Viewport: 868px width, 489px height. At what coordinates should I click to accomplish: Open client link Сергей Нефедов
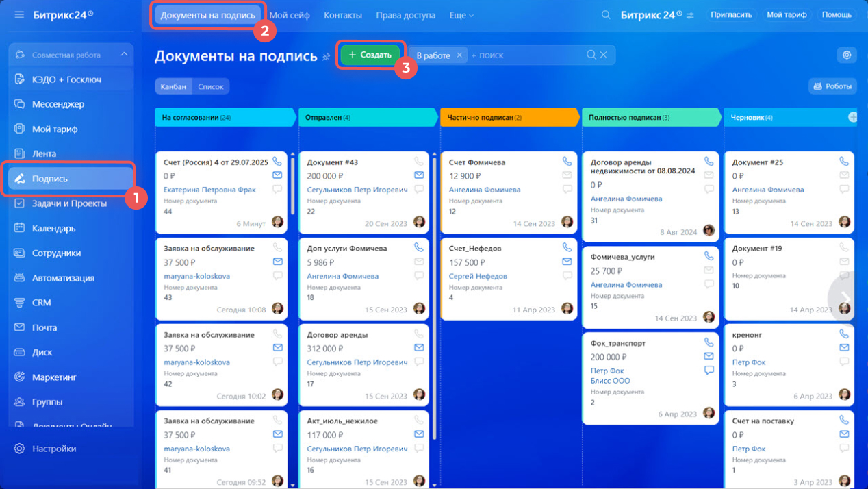[478, 276]
